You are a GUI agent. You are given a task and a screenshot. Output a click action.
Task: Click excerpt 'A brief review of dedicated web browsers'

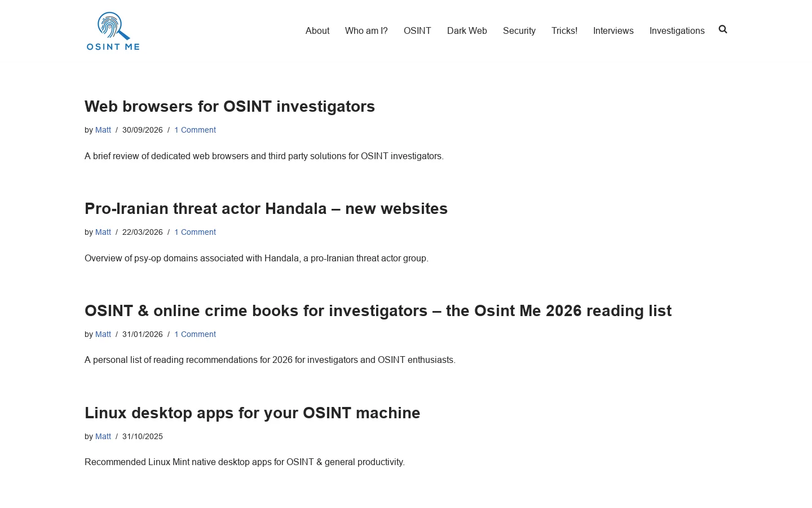264,156
